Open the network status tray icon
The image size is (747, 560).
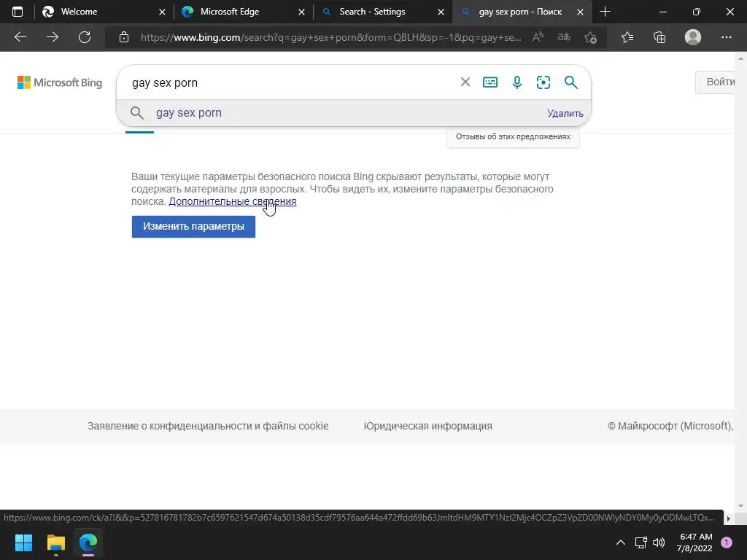point(640,542)
